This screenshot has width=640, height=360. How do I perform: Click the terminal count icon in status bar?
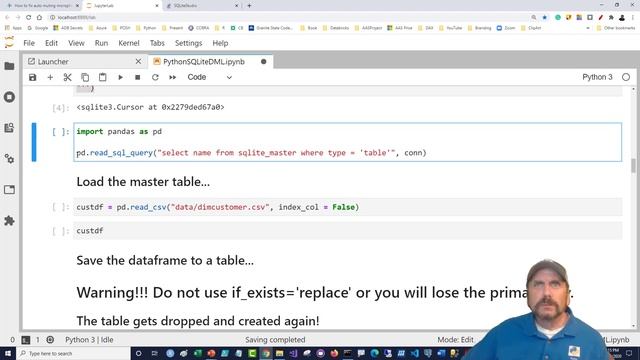point(26,340)
